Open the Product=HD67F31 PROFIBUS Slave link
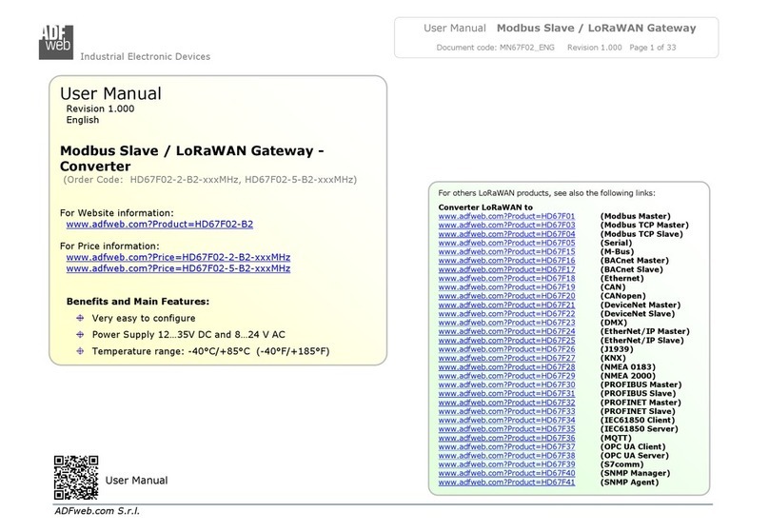 pyautogui.click(x=506, y=393)
